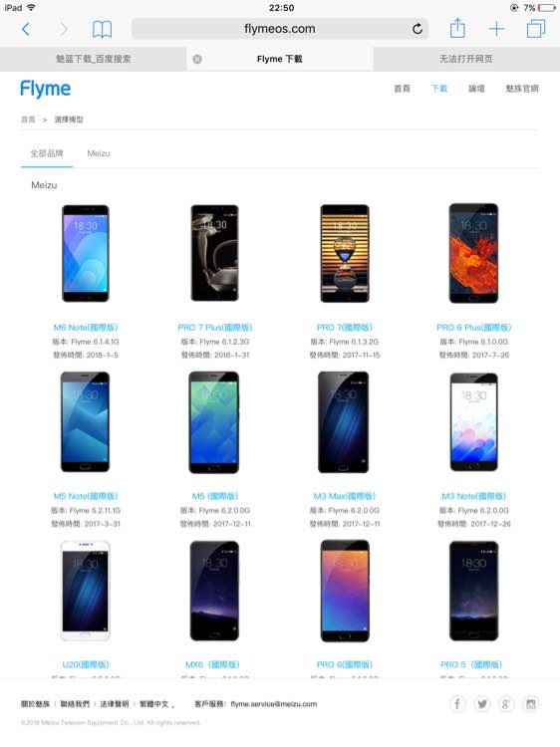560x747 pixels.
Task: Open the Safari bookmarks book icon
Action: tap(102, 29)
